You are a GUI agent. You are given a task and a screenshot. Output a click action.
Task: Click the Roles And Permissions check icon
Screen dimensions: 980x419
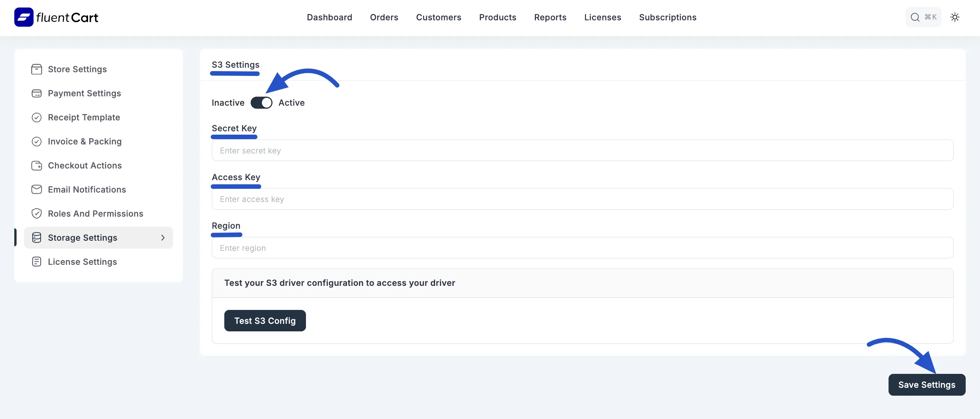[37, 213]
